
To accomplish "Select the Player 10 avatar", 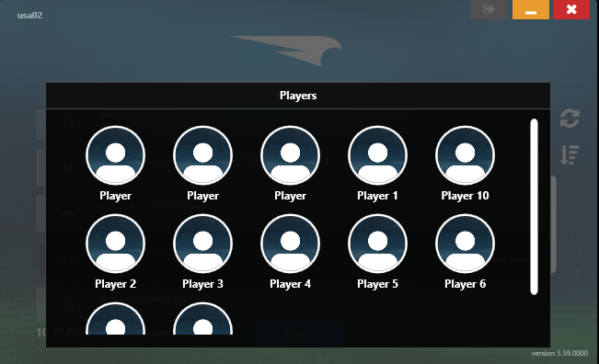I will [465, 155].
